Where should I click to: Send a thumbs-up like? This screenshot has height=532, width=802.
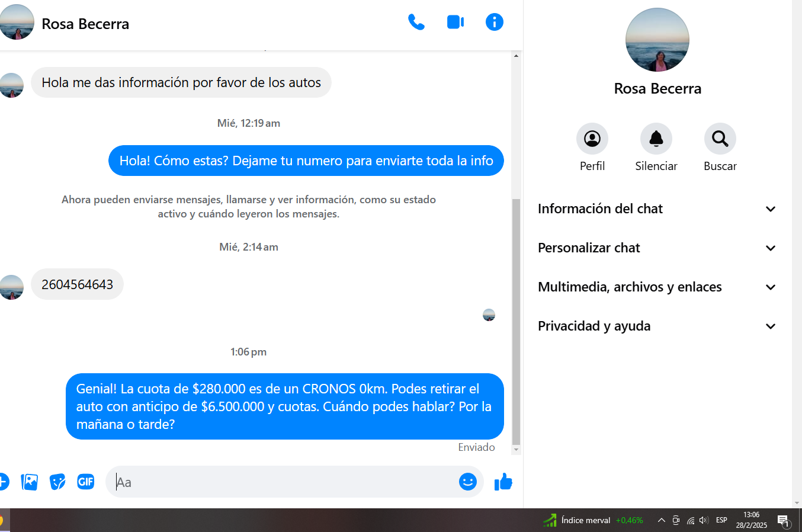(x=503, y=482)
